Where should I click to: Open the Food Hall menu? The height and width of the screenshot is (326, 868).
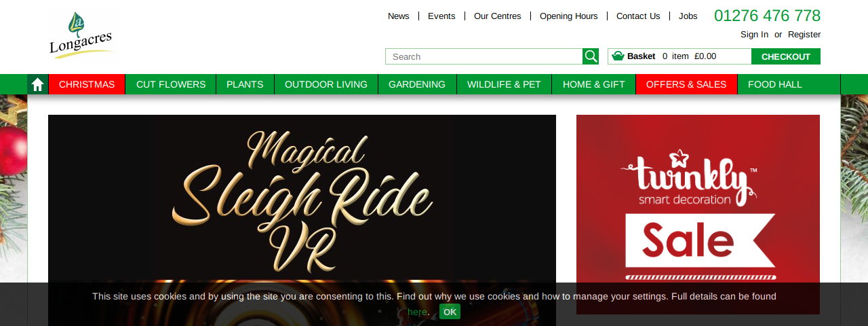775,84
